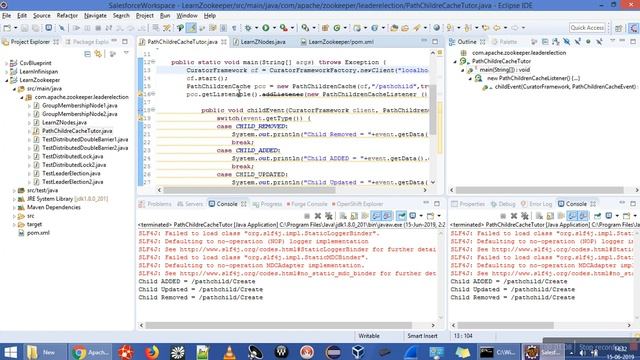Expand the CsvBlueprint project node
Image resolution: width=640 pixels, height=360 pixels.
tap(7, 63)
